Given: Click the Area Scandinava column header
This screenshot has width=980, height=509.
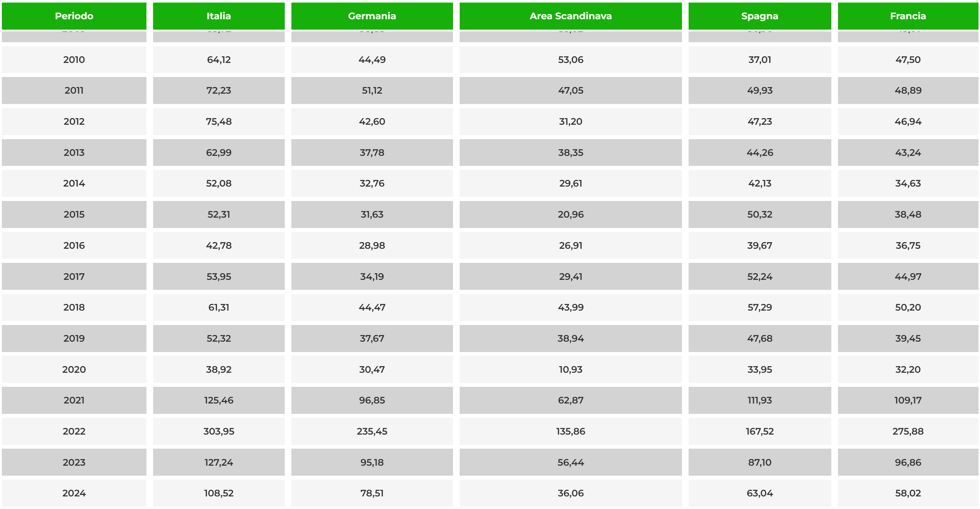Looking at the screenshot, I should (571, 16).
